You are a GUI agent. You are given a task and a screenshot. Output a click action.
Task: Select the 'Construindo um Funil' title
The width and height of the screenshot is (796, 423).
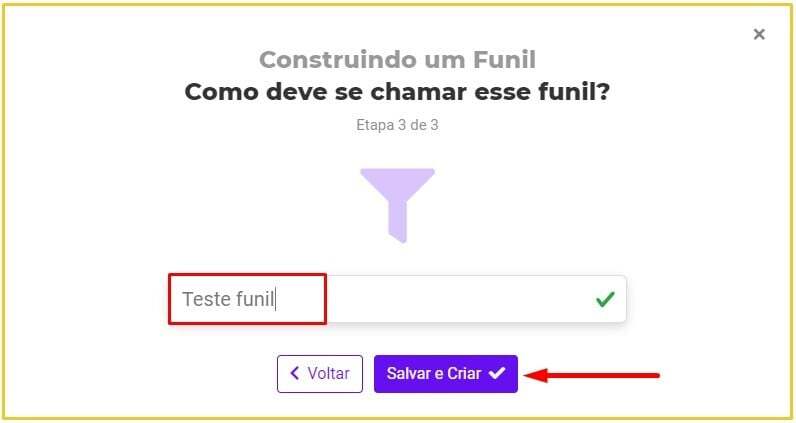coord(397,59)
